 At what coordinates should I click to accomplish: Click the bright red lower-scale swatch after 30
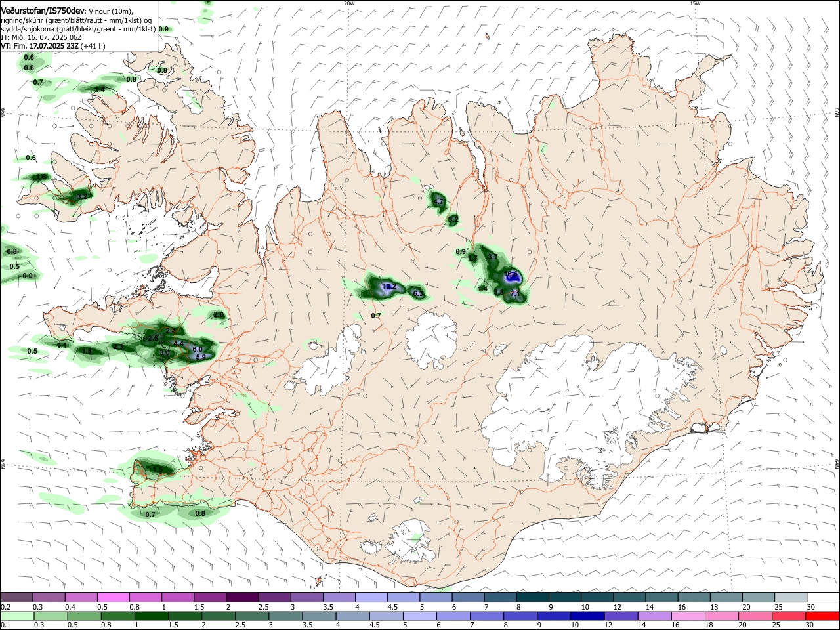click(x=823, y=616)
